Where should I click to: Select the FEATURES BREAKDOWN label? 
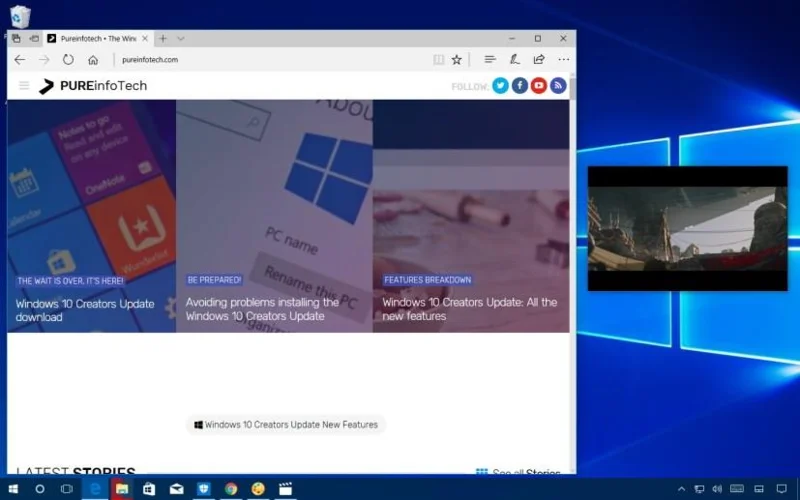(x=428, y=280)
